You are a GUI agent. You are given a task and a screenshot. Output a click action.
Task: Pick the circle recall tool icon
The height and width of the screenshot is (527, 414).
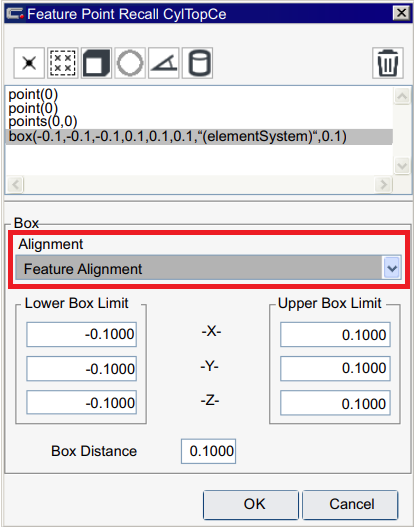click(x=130, y=63)
